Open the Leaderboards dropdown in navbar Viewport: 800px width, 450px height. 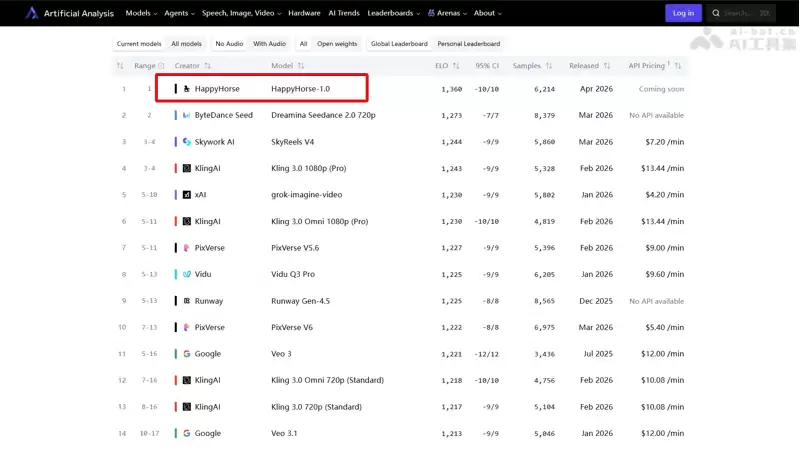pyautogui.click(x=393, y=13)
